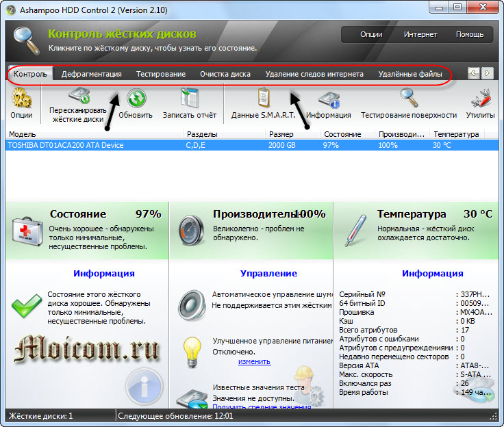Click the round blue info icon
504x427 pixels.
point(144,387)
